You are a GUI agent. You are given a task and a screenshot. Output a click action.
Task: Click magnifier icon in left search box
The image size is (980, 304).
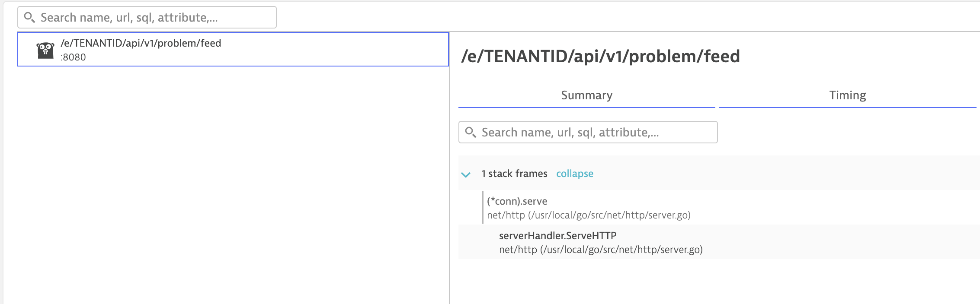coord(29,17)
